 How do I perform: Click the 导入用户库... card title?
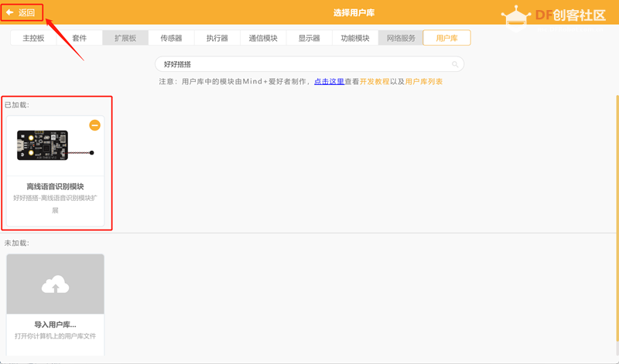[55, 325]
